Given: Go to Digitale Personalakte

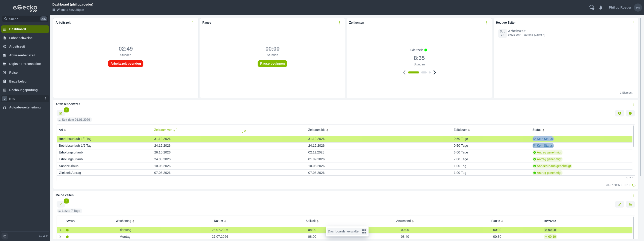Looking at the screenshot, I should pyautogui.click(x=25, y=64).
